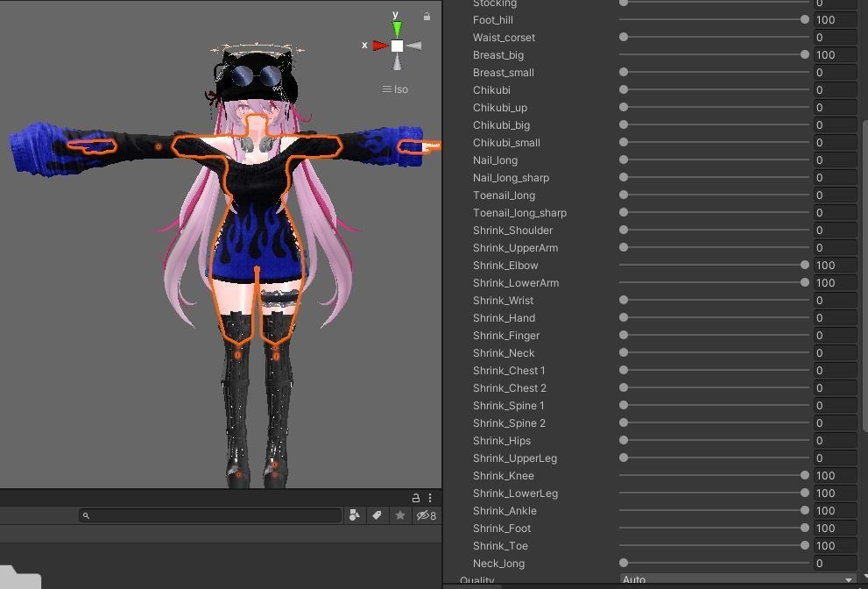Click the Toenail_long label
Viewport: 868px width, 589px height.
click(x=504, y=195)
